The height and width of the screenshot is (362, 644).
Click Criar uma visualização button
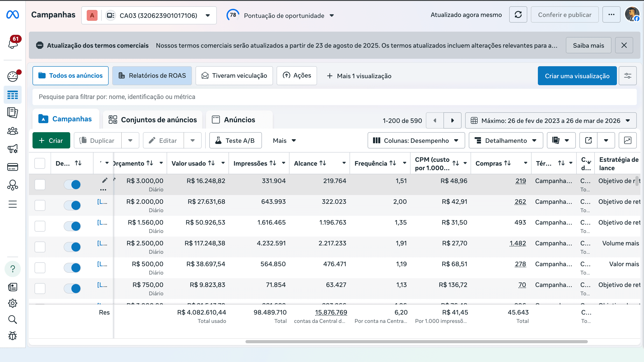point(577,76)
